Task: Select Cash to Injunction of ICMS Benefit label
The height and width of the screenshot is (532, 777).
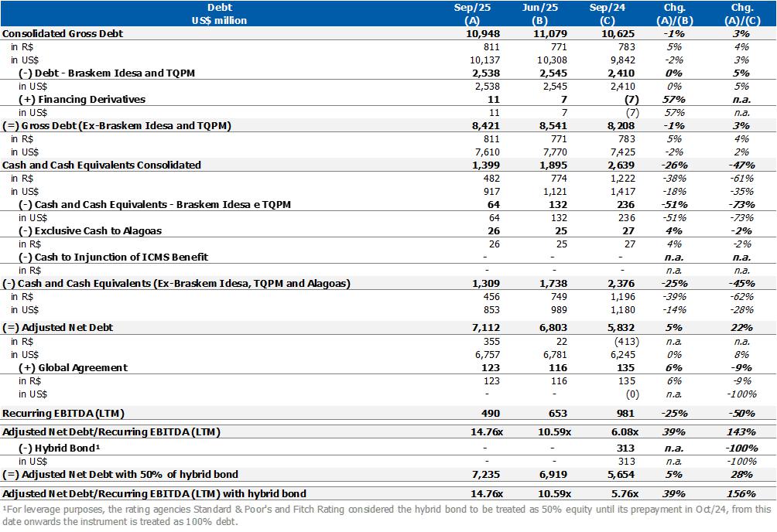Action: pyautogui.click(x=112, y=257)
